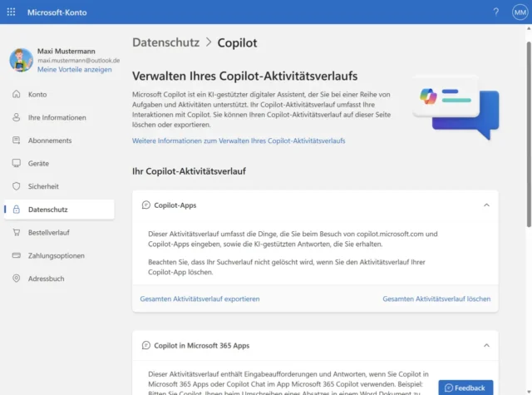
Task: Click the Copilot illustration graphic
Action: tap(456, 107)
